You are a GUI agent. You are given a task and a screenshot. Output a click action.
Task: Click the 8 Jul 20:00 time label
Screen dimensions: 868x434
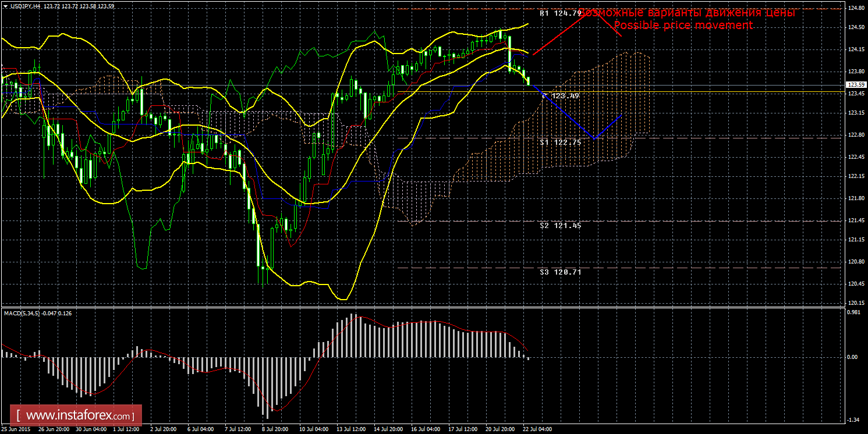click(275, 429)
